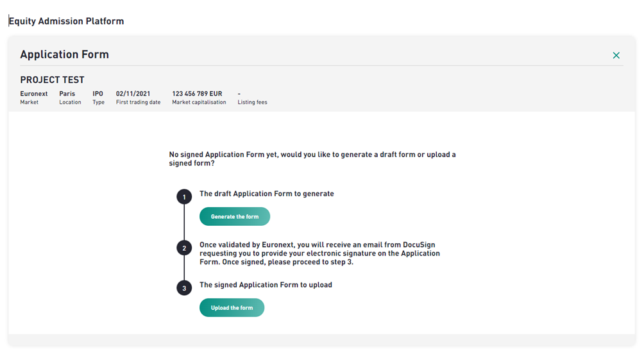Screen dimensions: 644x349
Task: Click the signed Application Form to upload text
Action: click(x=266, y=285)
